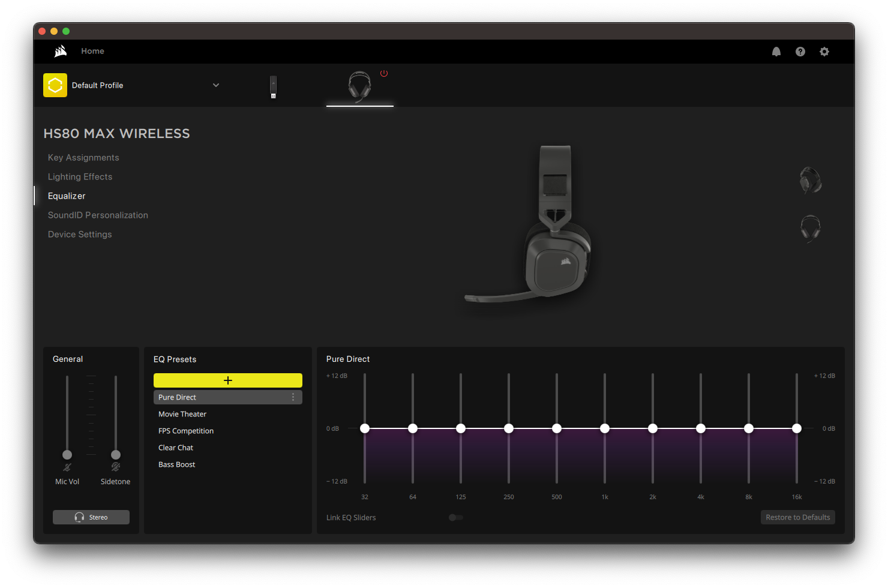The width and height of the screenshot is (888, 588).
Task: Maximize the window with the green button
Action: [x=66, y=31]
